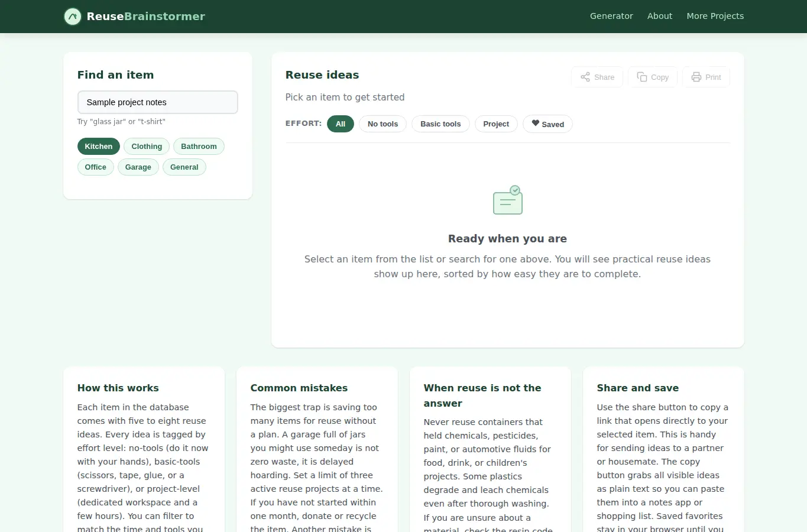This screenshot has height=532, width=807.
Task: Click the heart icon on Saved filter
Action: coord(536,123)
